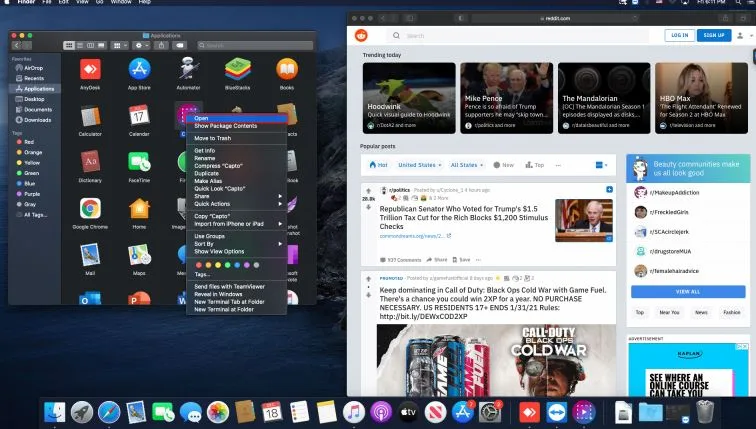Open The Mandalorian trending card
This screenshot has height=429, width=756.
pyautogui.click(x=604, y=98)
